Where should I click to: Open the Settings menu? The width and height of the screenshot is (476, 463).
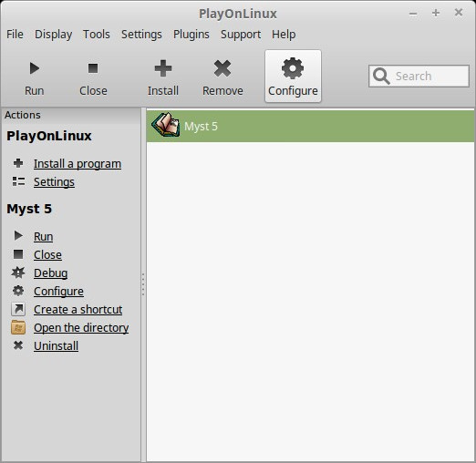141,35
